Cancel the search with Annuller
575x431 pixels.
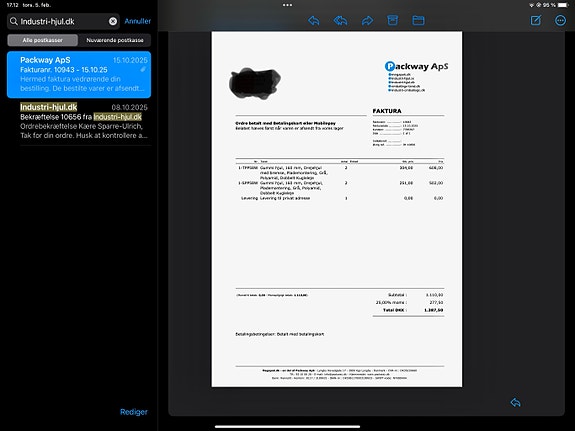[x=138, y=21]
